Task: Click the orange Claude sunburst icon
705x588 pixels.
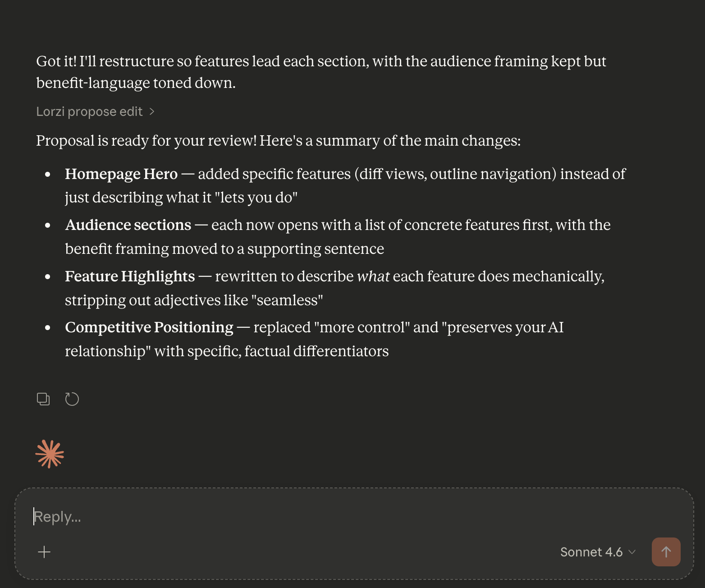Action: point(50,454)
